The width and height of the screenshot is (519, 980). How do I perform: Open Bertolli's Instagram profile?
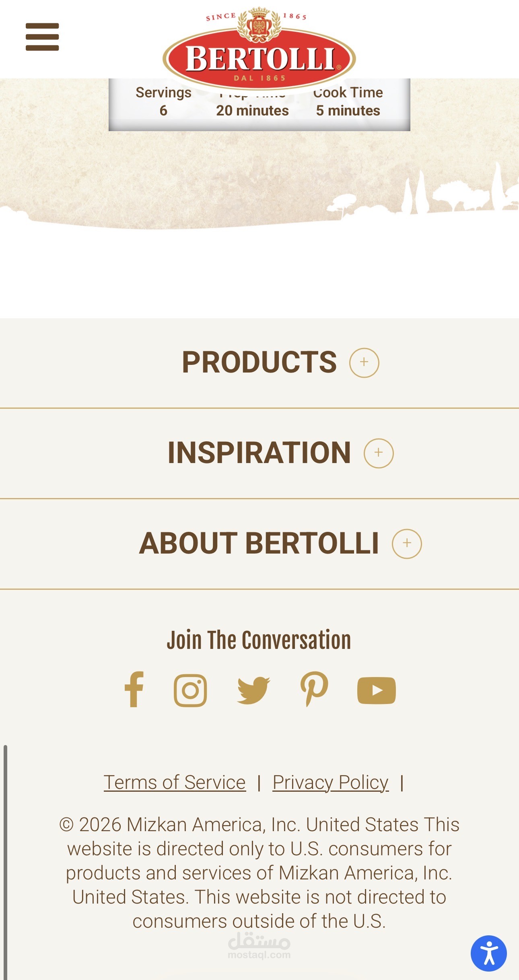(190, 690)
